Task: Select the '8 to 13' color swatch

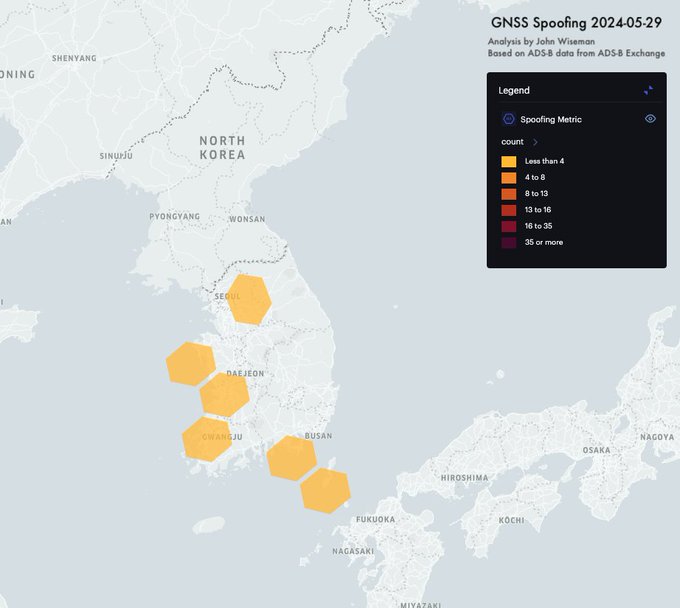Action: [509, 194]
